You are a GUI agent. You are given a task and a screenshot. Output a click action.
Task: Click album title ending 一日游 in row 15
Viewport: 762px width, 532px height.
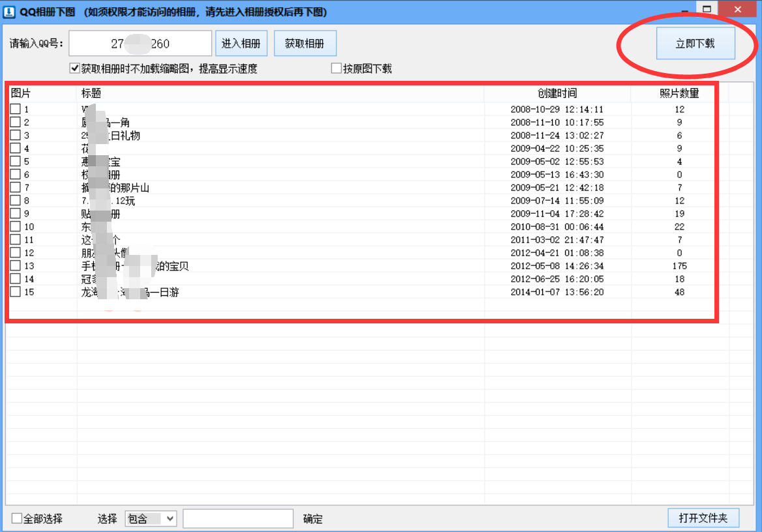pos(130,292)
